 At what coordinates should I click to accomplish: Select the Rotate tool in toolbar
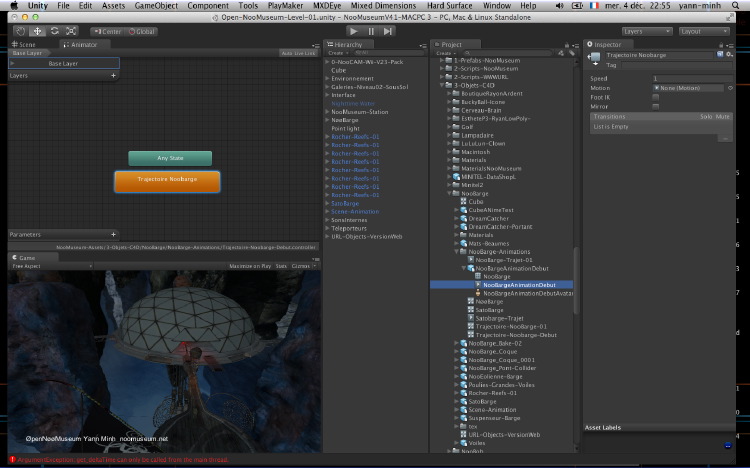point(55,31)
